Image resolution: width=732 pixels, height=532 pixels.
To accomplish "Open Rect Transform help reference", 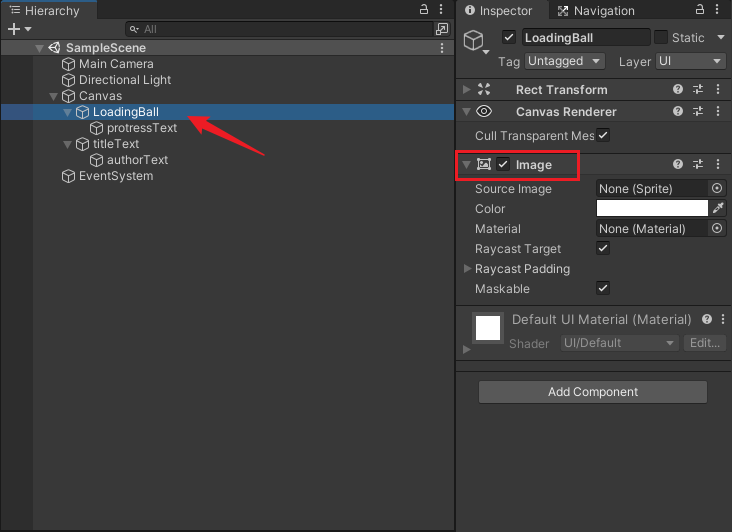I will (678, 89).
